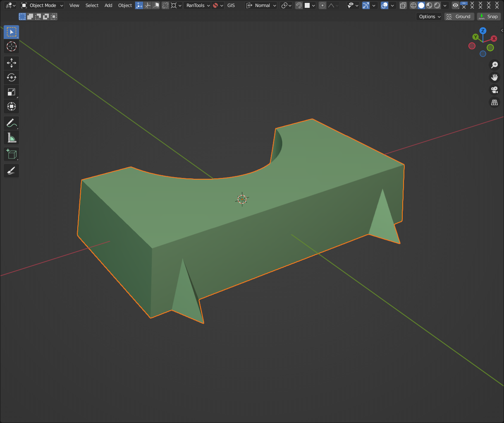Click the 3D cursor crosshair in viewport

coord(242,199)
